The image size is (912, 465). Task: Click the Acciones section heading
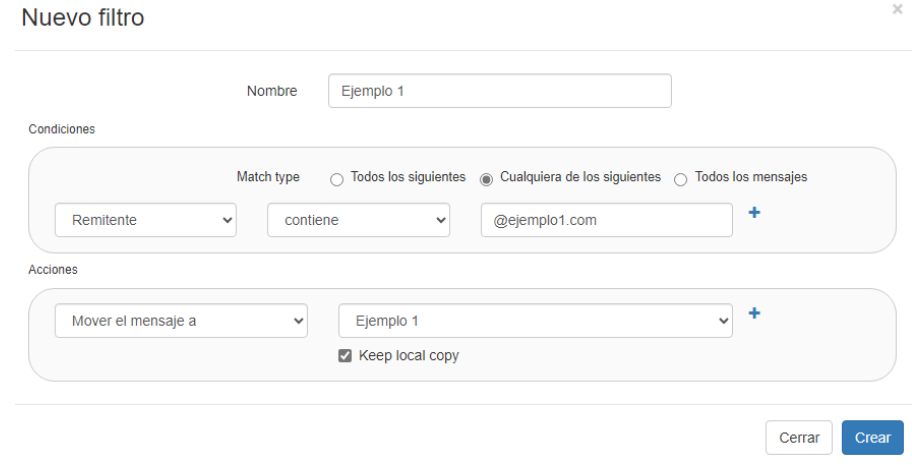pyautogui.click(x=54, y=270)
